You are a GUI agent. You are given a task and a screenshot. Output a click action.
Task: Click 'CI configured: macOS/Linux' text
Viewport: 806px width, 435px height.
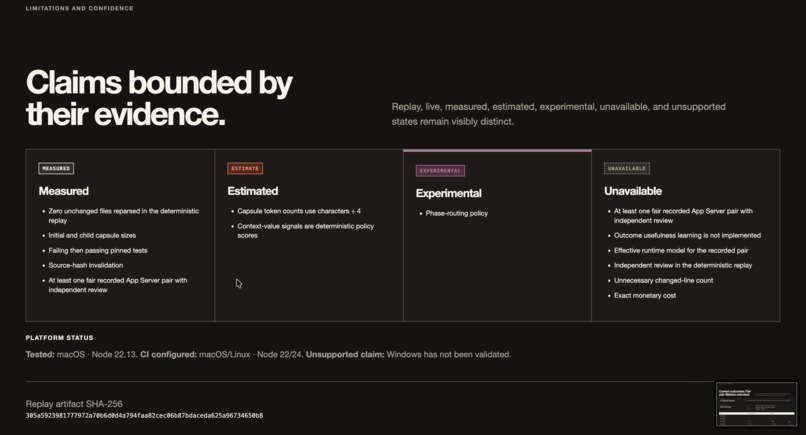point(222,354)
